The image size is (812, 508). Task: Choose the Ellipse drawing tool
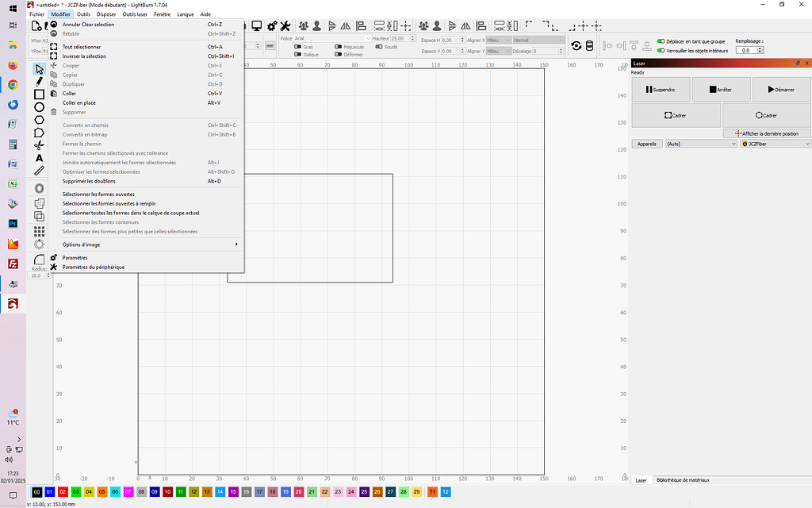point(40,107)
